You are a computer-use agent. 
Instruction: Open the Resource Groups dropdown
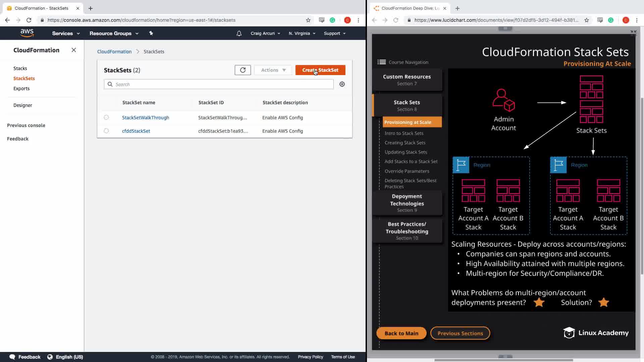pos(114,34)
